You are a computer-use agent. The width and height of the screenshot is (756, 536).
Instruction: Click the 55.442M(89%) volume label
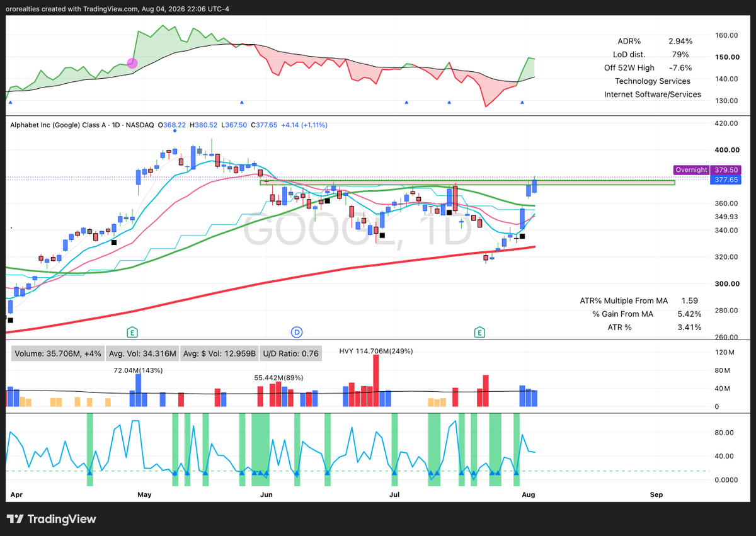278,377
